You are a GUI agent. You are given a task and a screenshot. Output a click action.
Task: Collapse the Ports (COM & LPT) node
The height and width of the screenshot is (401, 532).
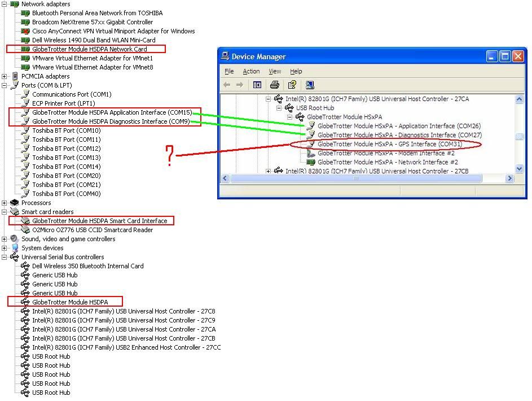(4, 85)
